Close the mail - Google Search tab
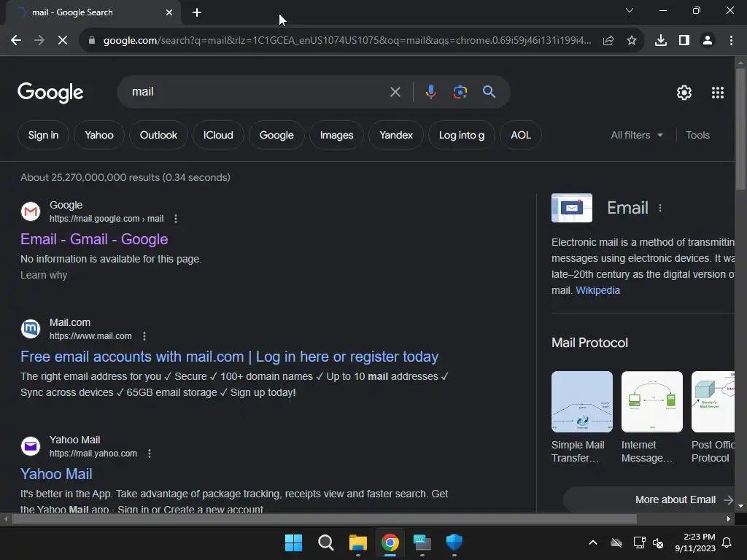The width and height of the screenshot is (747, 560). [169, 12]
